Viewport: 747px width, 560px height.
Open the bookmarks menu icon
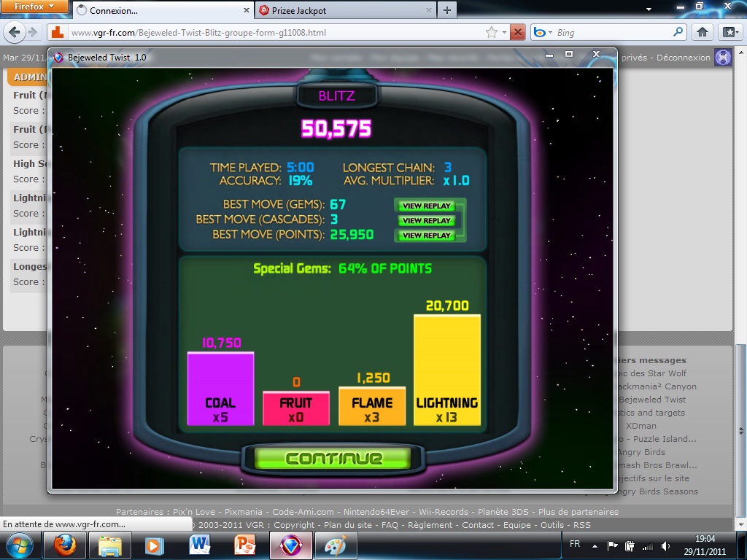pos(729,32)
